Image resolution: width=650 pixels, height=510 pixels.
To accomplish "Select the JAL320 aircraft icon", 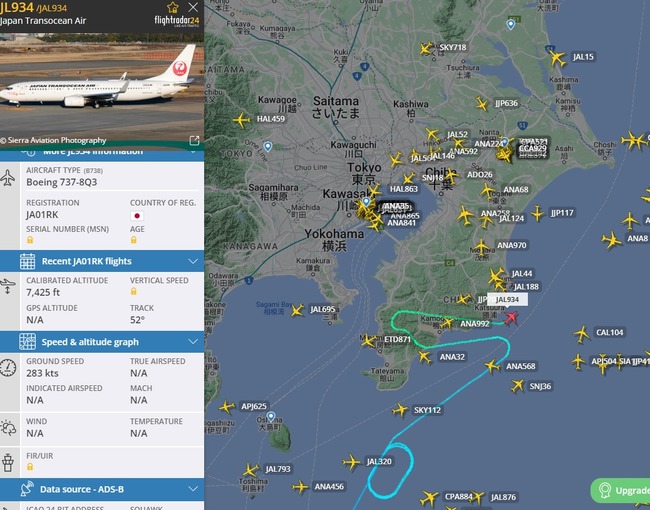I will (x=351, y=462).
